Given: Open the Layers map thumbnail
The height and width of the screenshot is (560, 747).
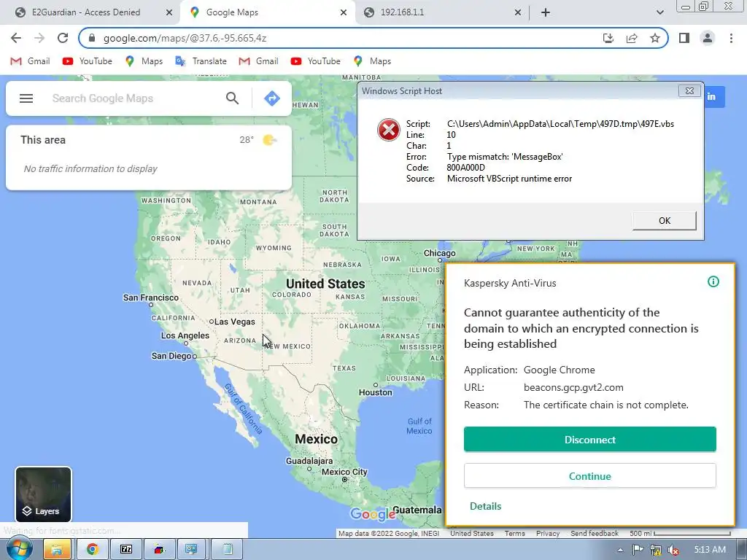Looking at the screenshot, I should pyautogui.click(x=43, y=495).
